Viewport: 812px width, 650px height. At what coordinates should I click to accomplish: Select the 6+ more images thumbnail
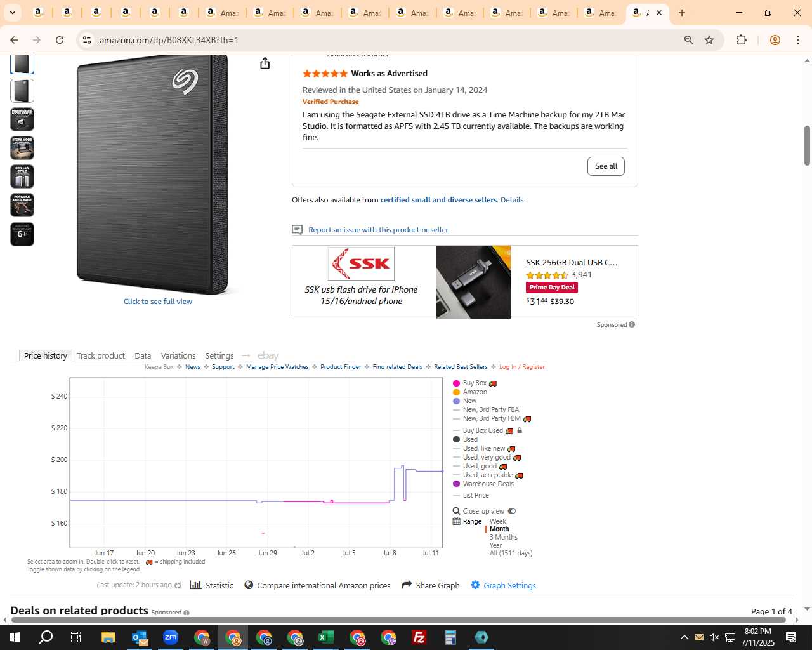tap(22, 234)
